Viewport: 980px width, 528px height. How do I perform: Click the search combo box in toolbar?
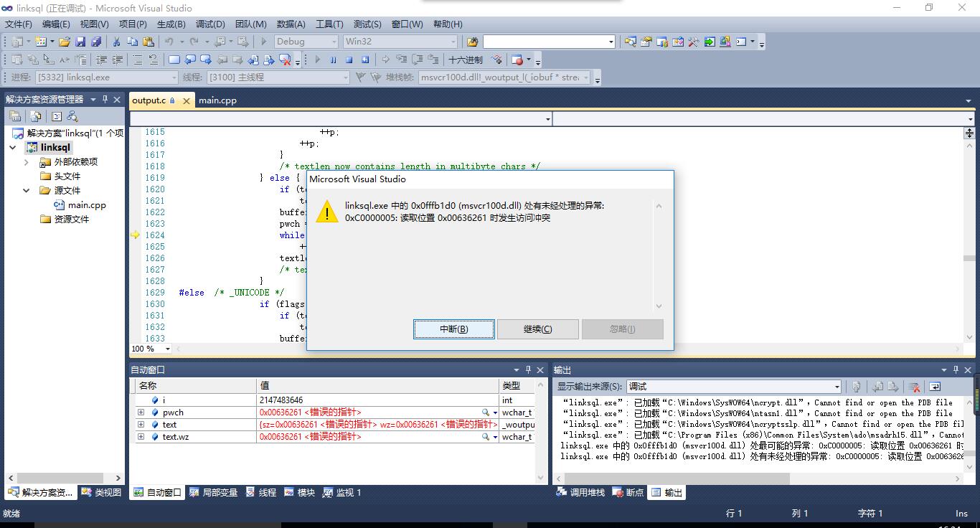(549, 42)
